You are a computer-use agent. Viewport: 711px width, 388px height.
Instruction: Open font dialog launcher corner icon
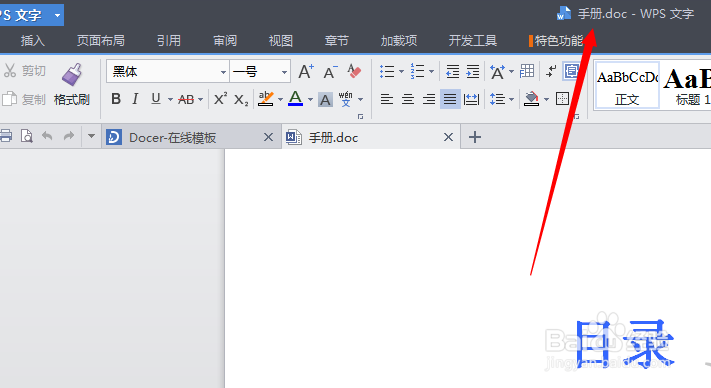[x=360, y=117]
